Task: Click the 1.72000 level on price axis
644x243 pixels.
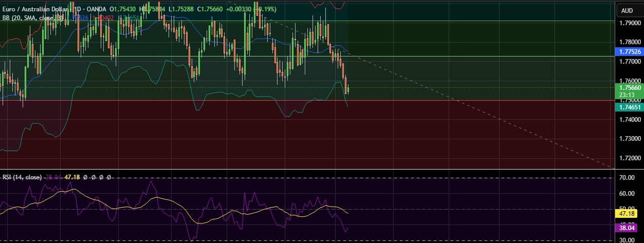Action: pos(629,158)
